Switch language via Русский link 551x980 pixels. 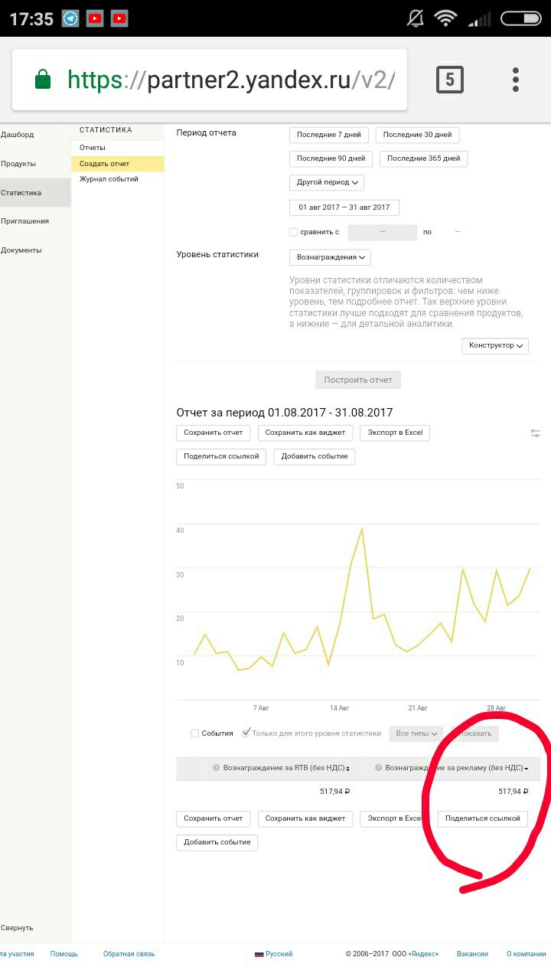[x=279, y=954]
